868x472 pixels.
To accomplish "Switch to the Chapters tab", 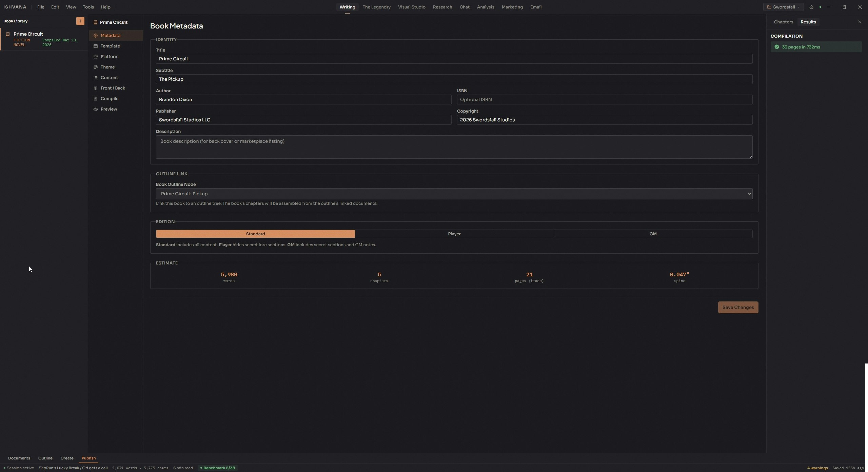I will coord(783,22).
